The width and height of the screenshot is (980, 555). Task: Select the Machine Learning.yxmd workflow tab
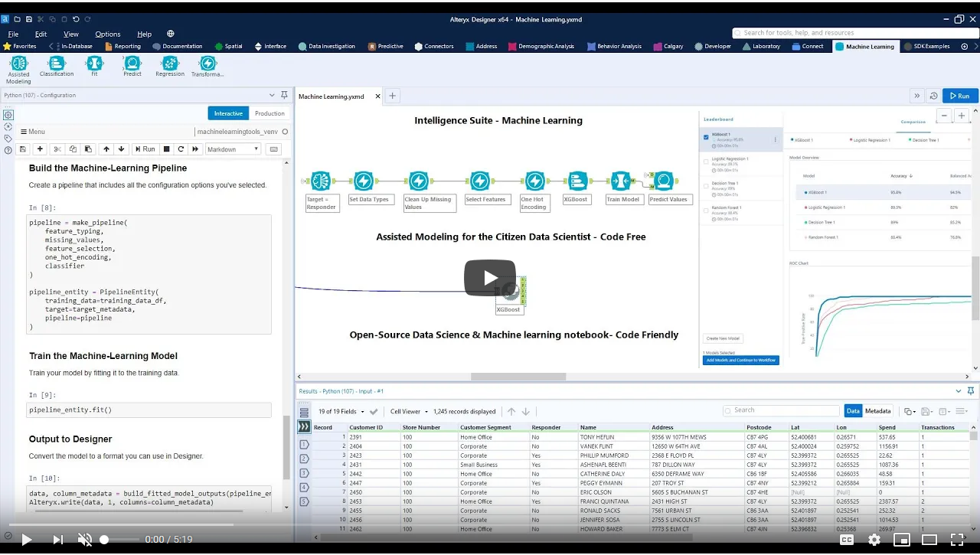[332, 96]
